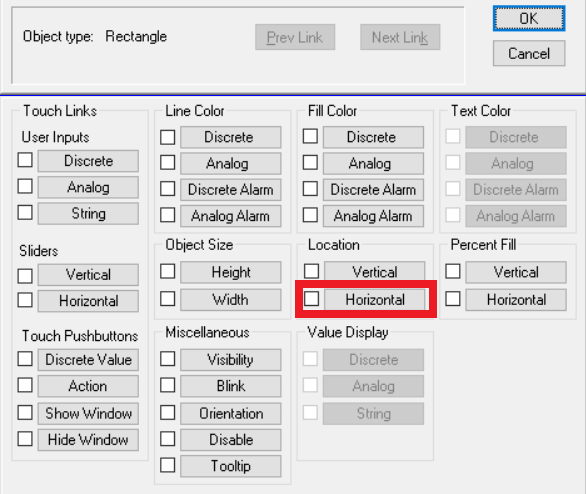
Task: Click Fill Color Analog Alarm button
Action: click(x=373, y=216)
